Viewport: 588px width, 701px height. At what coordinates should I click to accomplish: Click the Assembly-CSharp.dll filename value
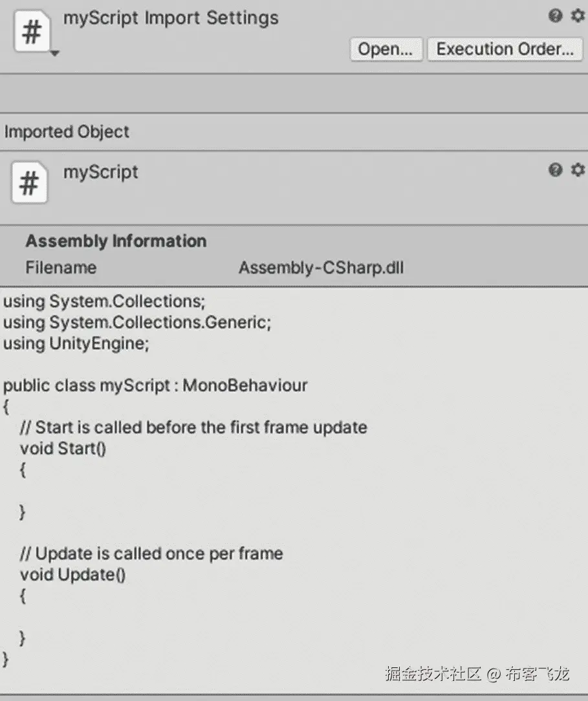click(x=321, y=268)
